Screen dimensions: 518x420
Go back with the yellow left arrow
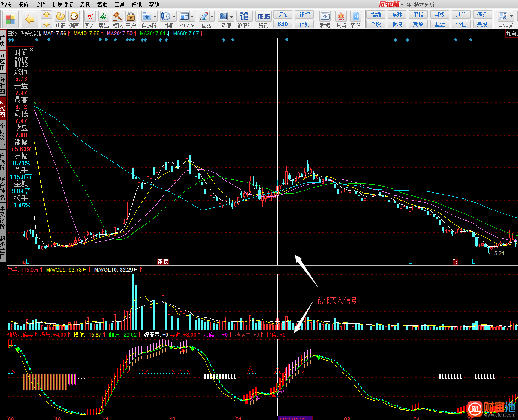click(x=30, y=19)
